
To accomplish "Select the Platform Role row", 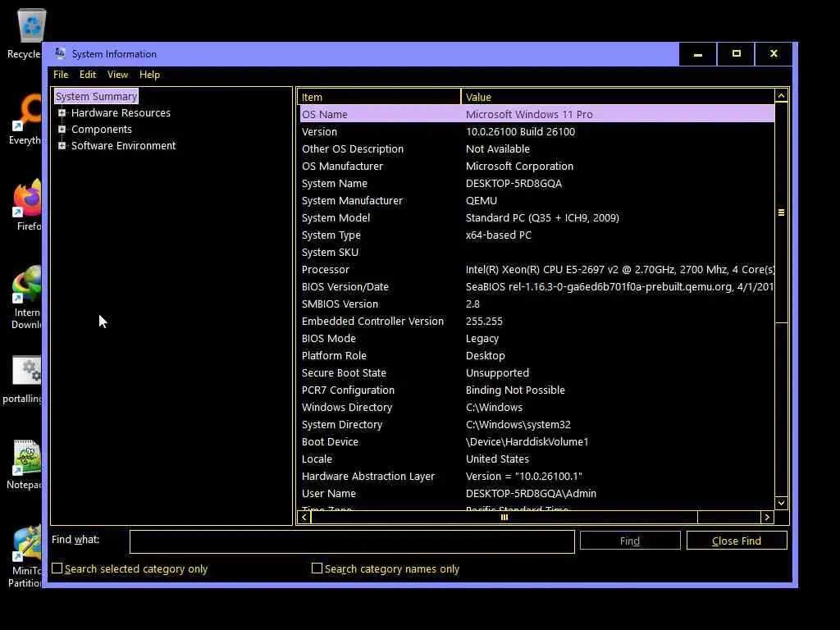I will click(x=536, y=356).
